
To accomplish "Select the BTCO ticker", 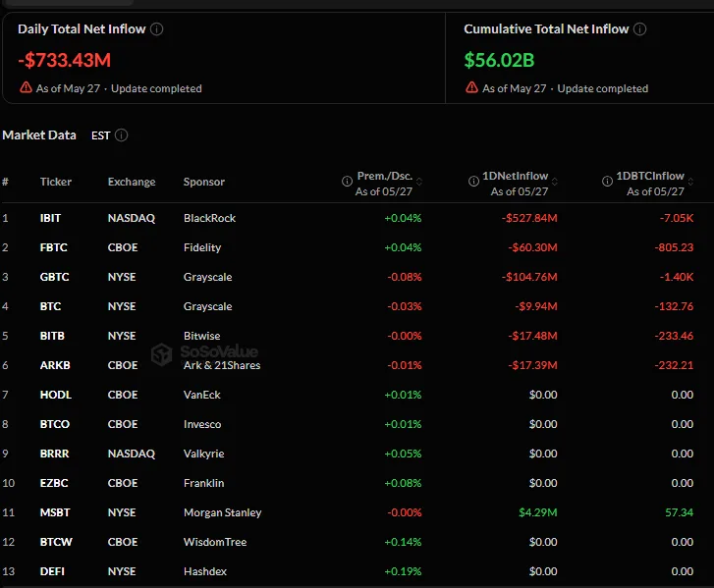I will pos(55,424).
